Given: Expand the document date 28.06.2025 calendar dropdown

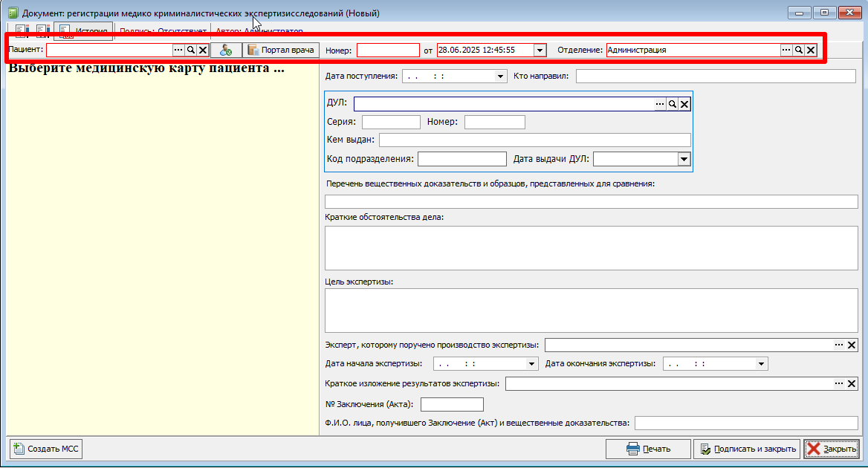Looking at the screenshot, I should click(x=540, y=51).
